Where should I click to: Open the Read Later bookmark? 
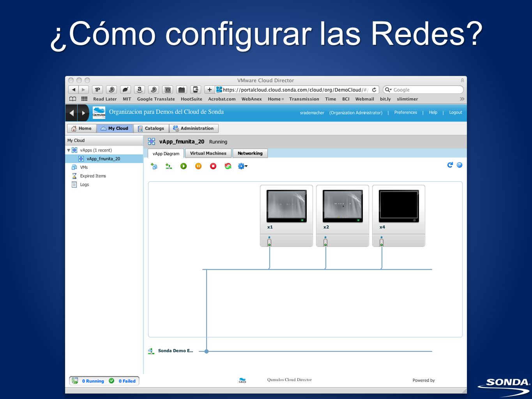105,99
